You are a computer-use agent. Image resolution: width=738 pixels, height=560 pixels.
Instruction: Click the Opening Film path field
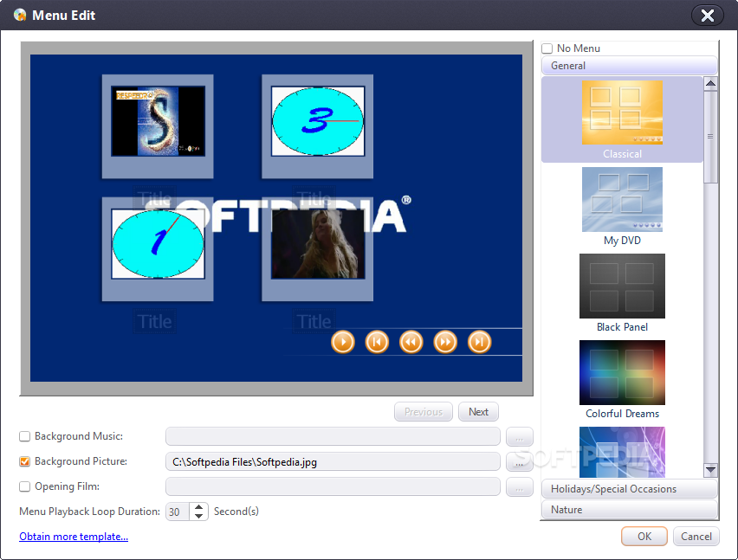[x=333, y=486]
